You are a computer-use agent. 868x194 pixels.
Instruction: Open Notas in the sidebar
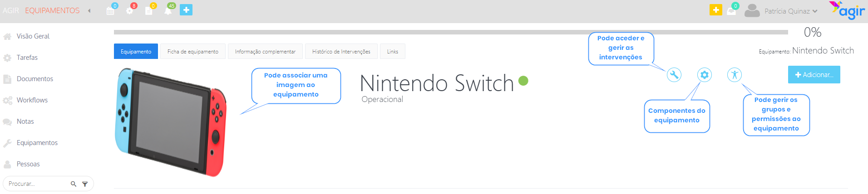pyautogui.click(x=25, y=121)
